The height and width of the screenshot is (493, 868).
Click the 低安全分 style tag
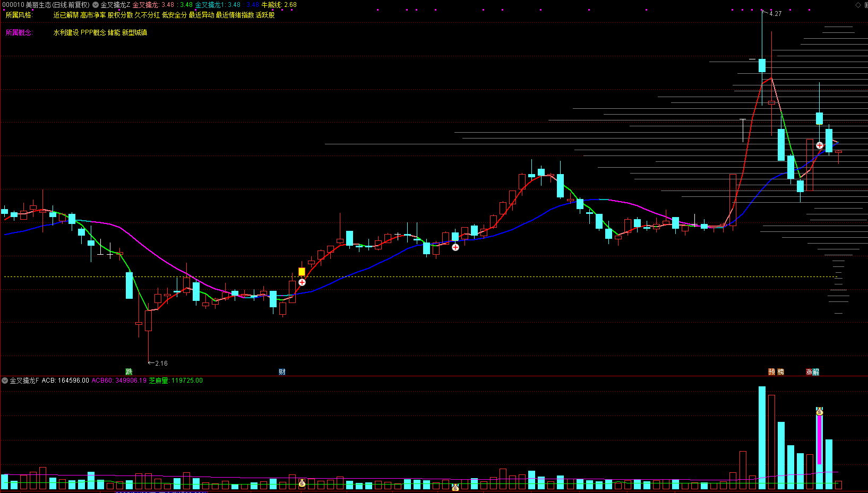coord(175,15)
